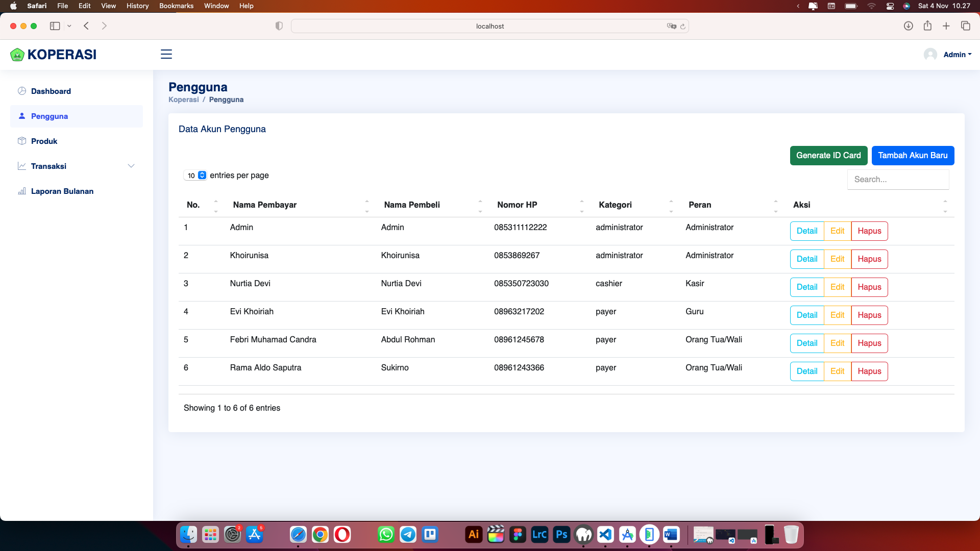Click the hamburger sidebar toggle icon
This screenshot has height=551, width=980.
point(166,54)
